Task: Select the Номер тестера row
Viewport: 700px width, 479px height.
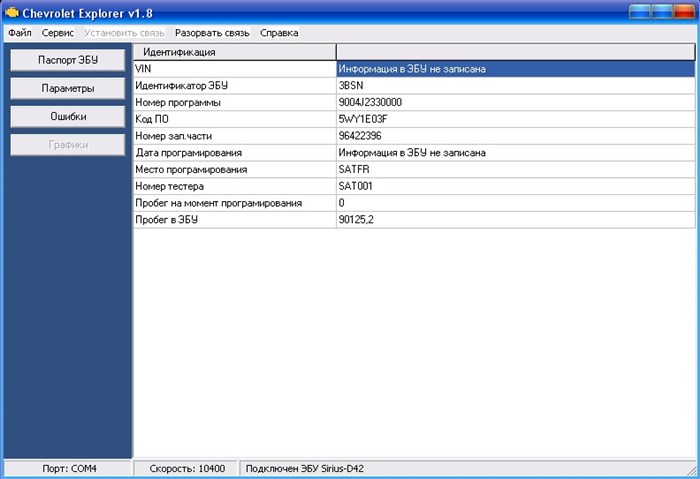Action: pos(414,186)
